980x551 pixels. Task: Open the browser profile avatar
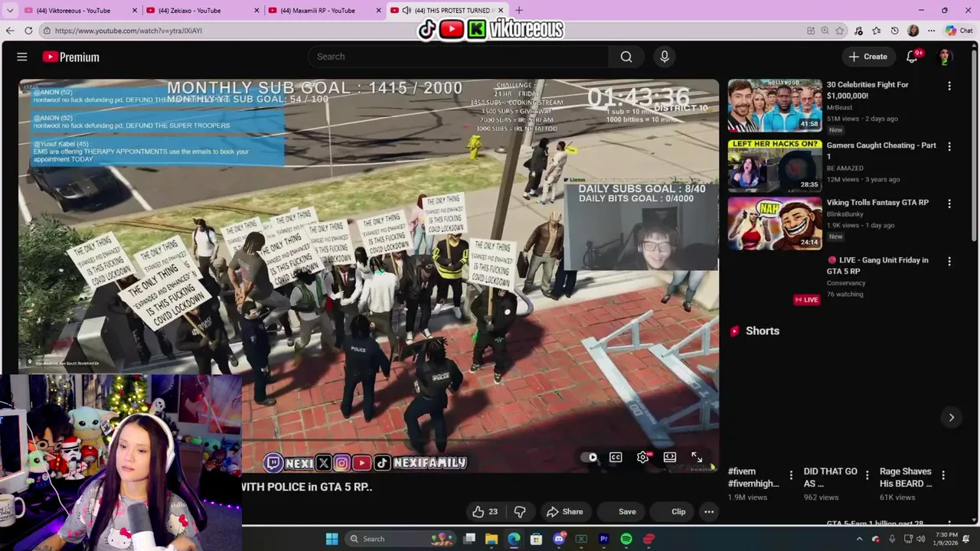[x=913, y=31]
